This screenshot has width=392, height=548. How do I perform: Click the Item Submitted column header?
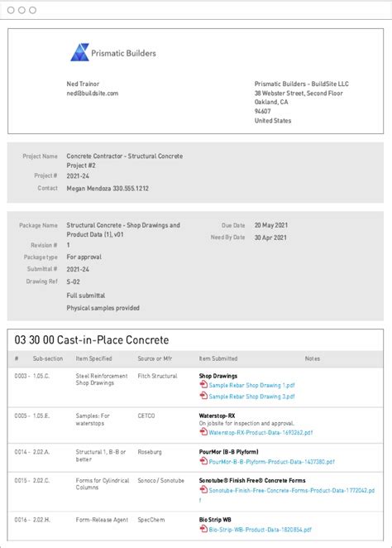[x=218, y=358]
